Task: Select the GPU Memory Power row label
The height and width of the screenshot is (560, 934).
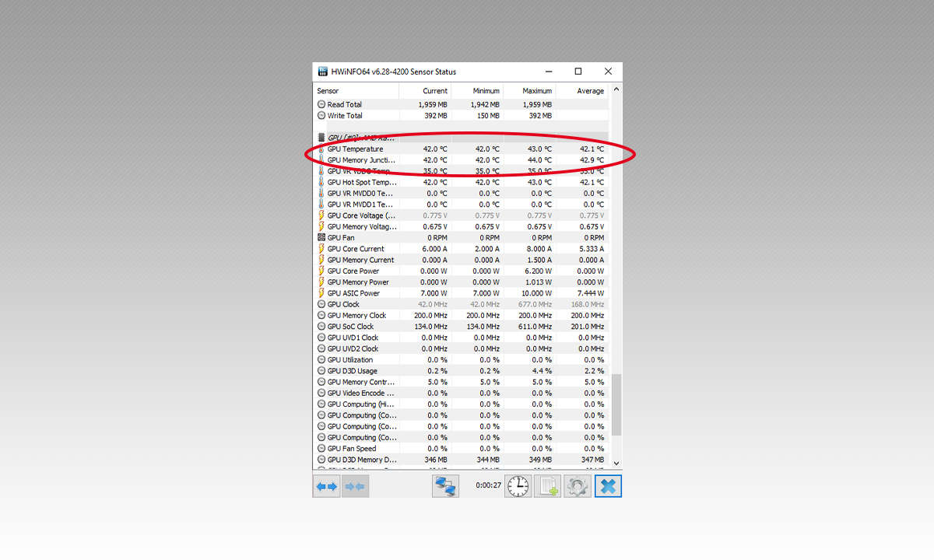Action: (358, 282)
